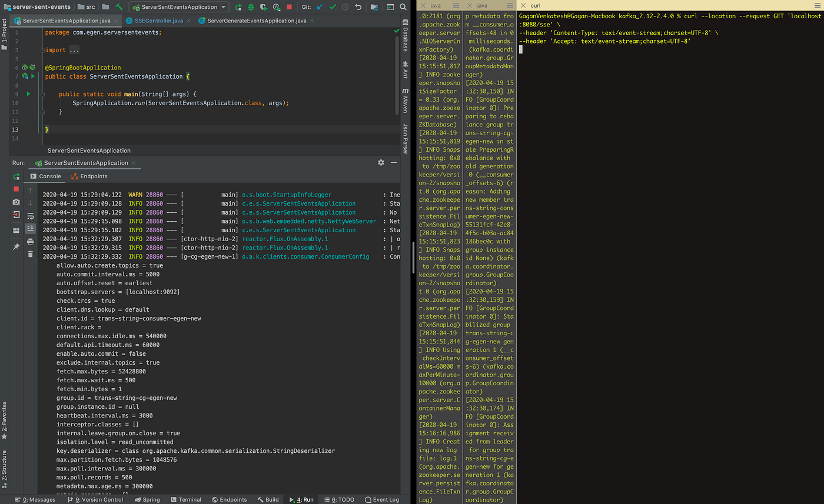
Task: Toggle soft-wrap in the console
Action: tap(31, 216)
